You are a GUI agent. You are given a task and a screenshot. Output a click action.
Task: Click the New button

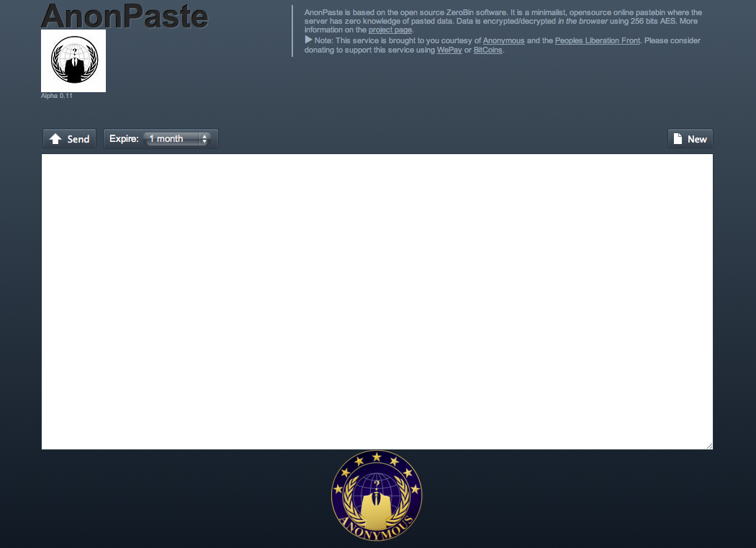coord(690,138)
